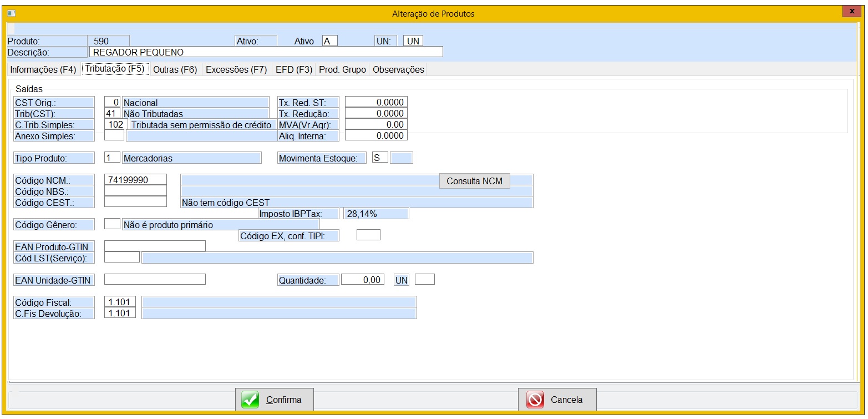The height and width of the screenshot is (419, 868).
Task: Select the Prod. Grupo tab
Action: click(342, 70)
